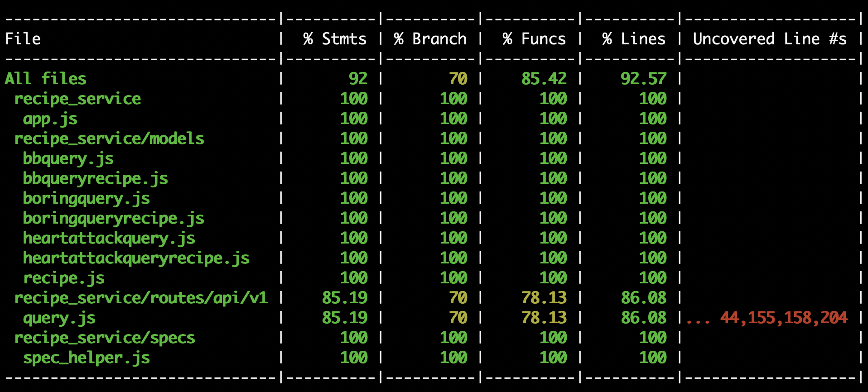Click heartattackquery.js 100 lines value
This screenshot has height=392, width=868.
[x=652, y=238]
